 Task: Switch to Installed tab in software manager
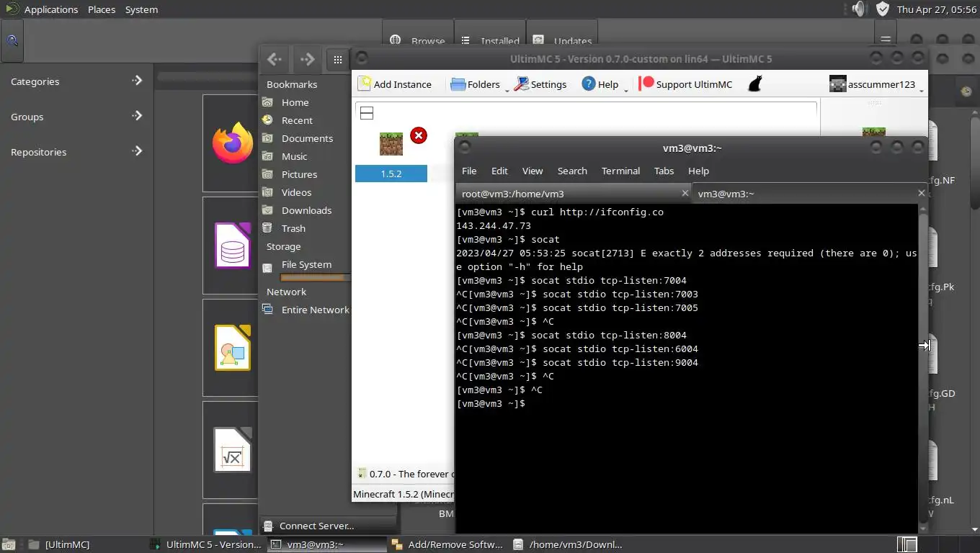coord(491,41)
